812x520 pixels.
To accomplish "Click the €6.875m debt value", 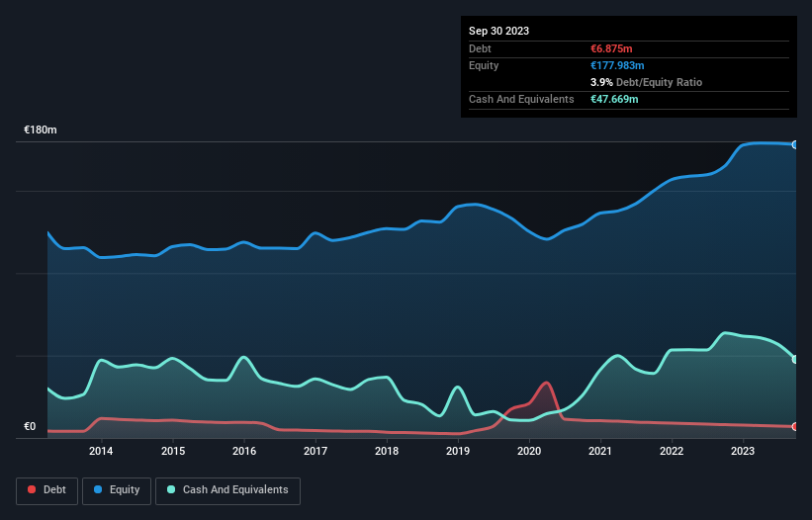I will [611, 48].
